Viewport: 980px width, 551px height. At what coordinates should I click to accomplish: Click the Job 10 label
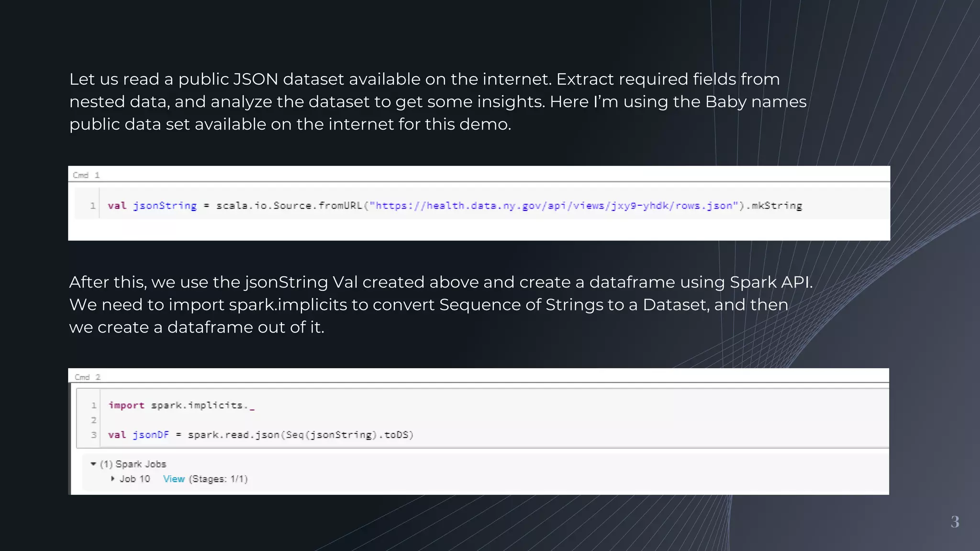[x=134, y=479]
